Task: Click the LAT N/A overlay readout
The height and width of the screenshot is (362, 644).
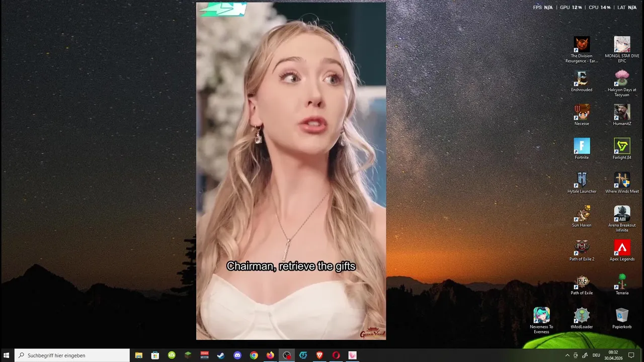Action: 627,8
